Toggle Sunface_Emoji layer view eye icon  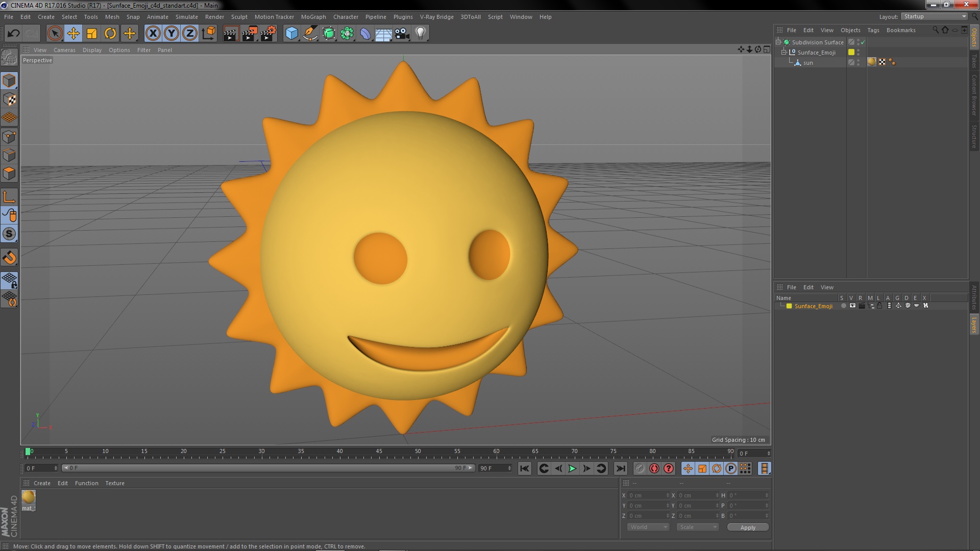[x=852, y=306]
